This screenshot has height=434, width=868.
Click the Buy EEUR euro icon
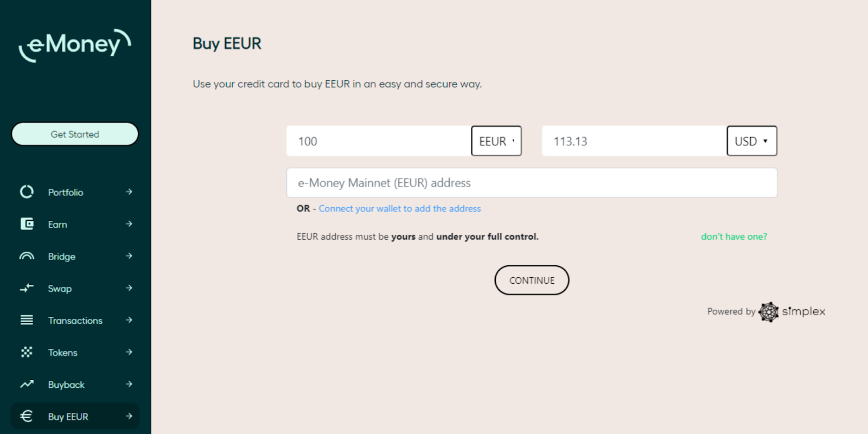pos(27,416)
